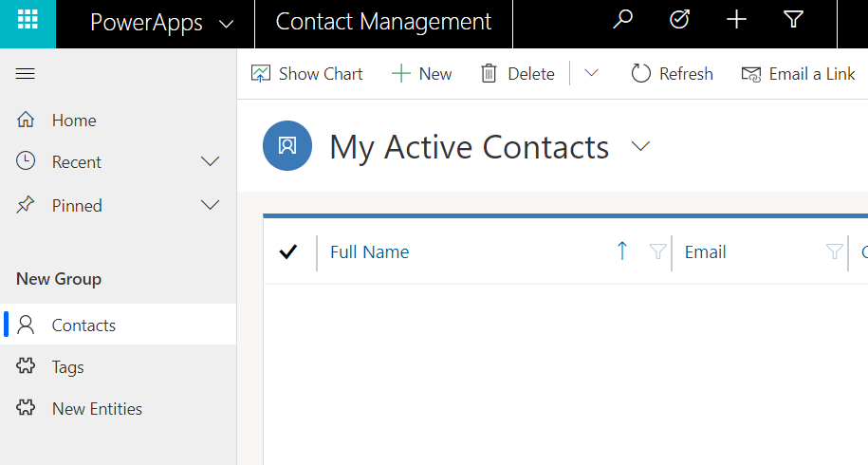Viewport: 868px width, 465px height.
Task: Click the Show Chart button
Action: [x=306, y=74]
